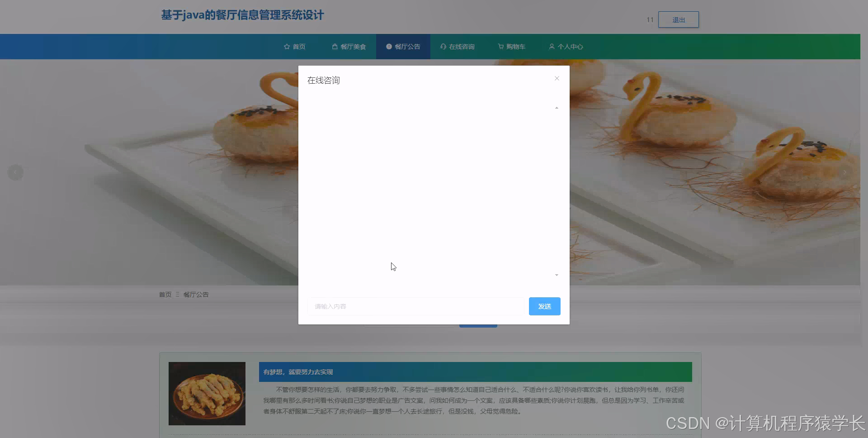Open the 购物车 shopping cart icon
This screenshot has width=868, height=438.
coord(500,46)
